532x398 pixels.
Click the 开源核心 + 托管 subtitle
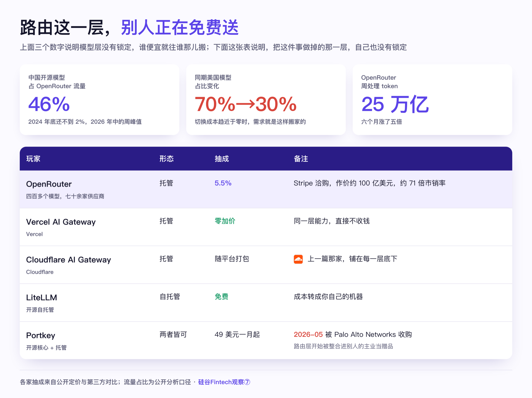46,348
